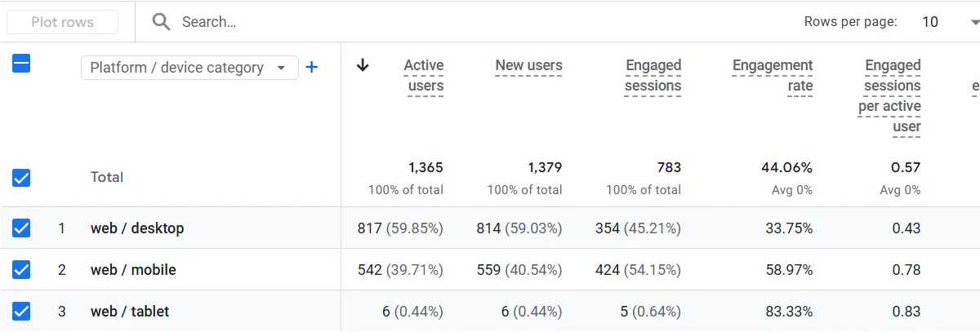Screen dimensions: 980x332
Task: Click the sort descending arrow icon
Action: tap(363, 65)
